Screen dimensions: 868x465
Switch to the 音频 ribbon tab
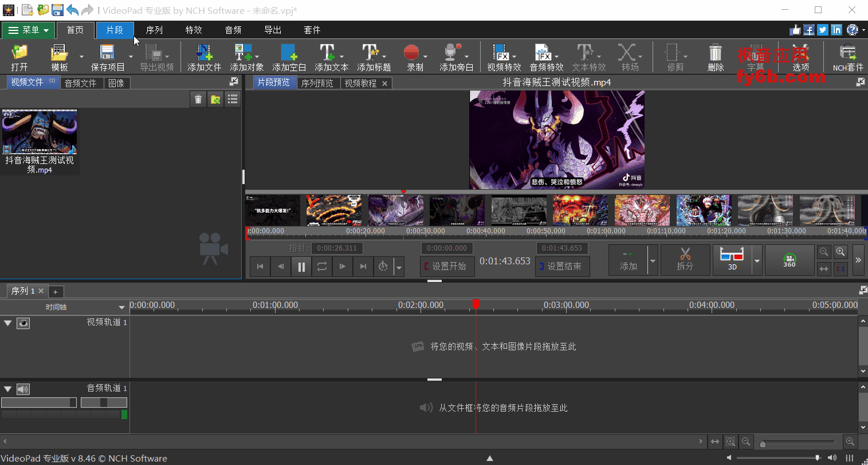pyautogui.click(x=233, y=30)
